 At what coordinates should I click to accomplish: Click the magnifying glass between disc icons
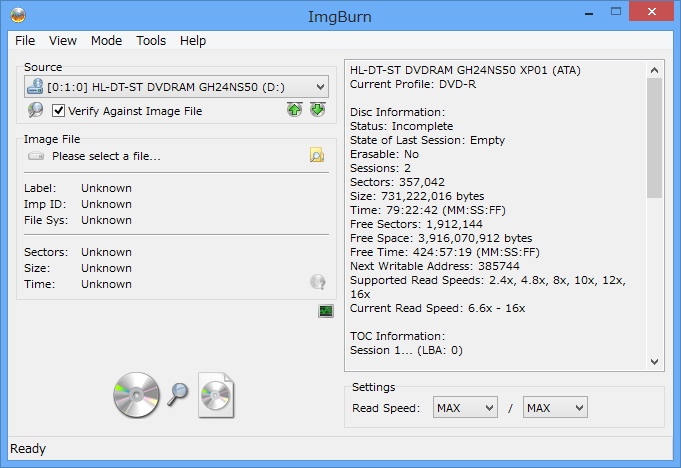click(178, 394)
